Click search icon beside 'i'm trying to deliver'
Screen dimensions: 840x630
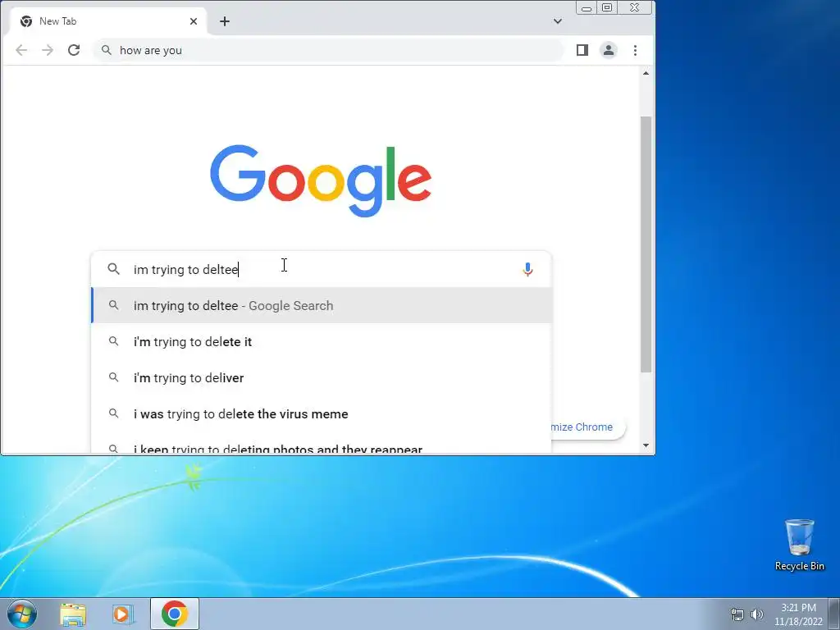(113, 377)
